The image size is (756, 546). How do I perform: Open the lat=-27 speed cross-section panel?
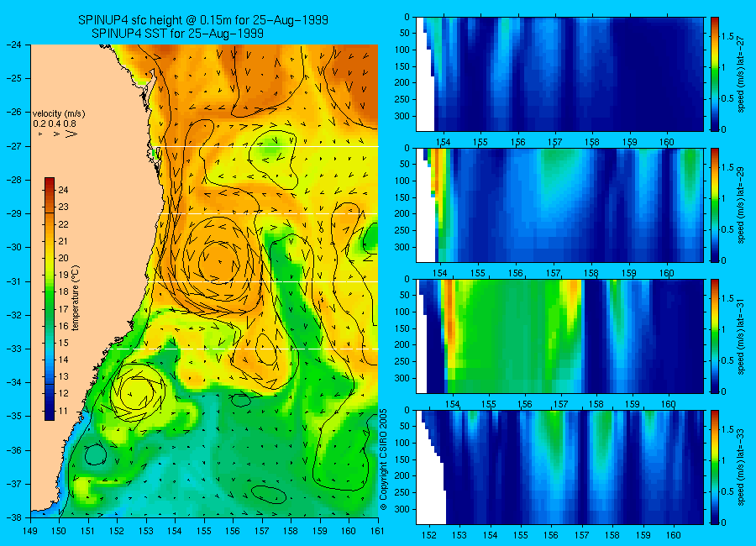pos(559,74)
